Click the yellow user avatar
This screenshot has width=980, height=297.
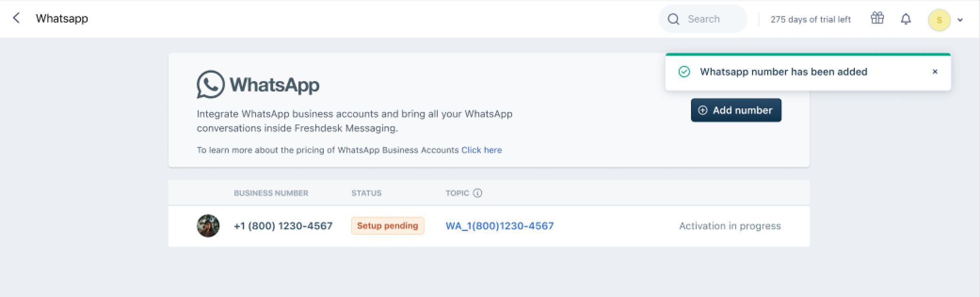(x=939, y=20)
